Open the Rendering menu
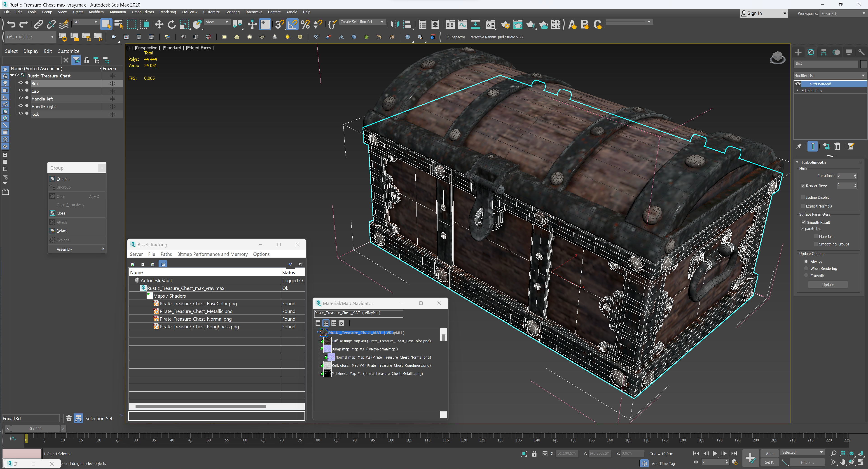The width and height of the screenshot is (868, 469). click(x=167, y=12)
